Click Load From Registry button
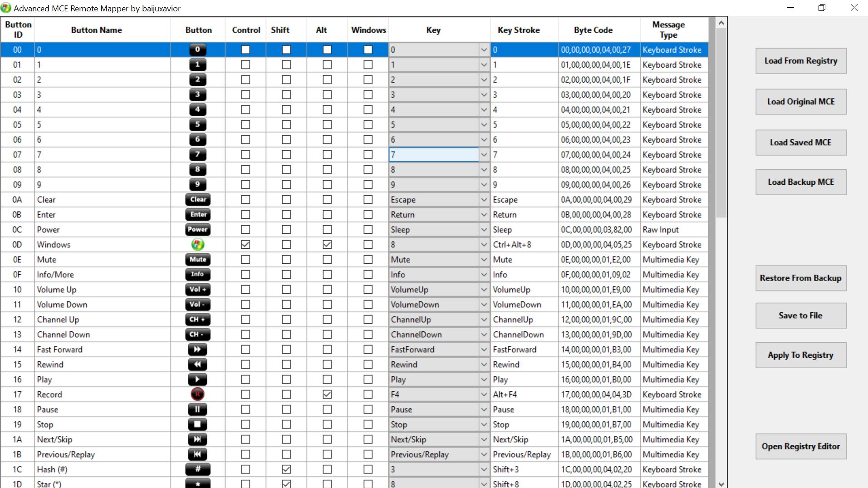The width and height of the screenshot is (868, 488). tap(801, 61)
